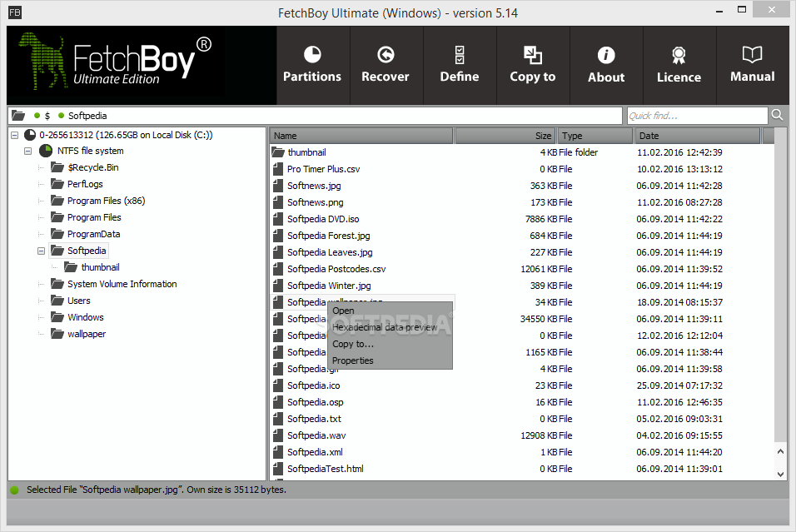
Task: Select ProgramData folder in the tree
Action: click(x=94, y=234)
